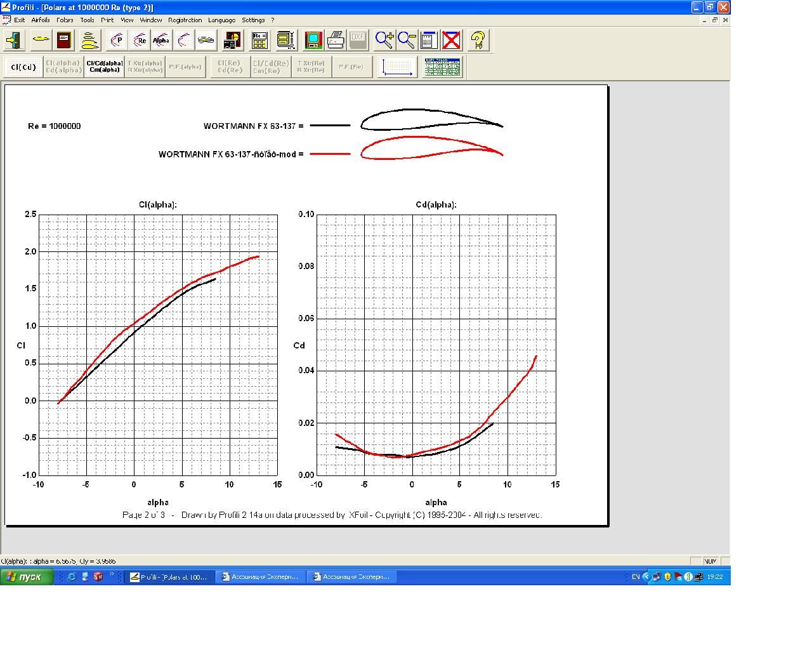Image resolution: width=812 pixels, height=650 pixels.
Task: Switch to the Cl(Cd) graph view
Action: point(23,67)
